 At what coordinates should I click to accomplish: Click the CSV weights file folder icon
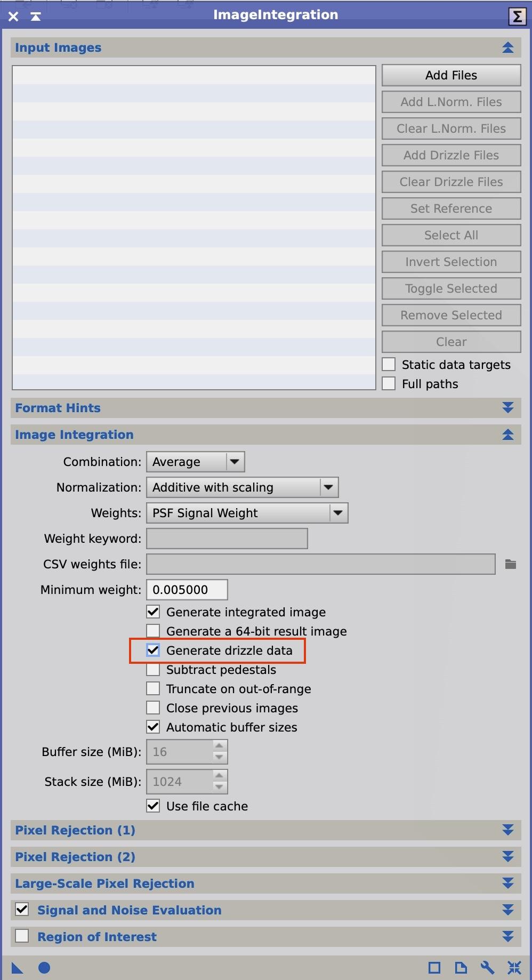(x=510, y=564)
